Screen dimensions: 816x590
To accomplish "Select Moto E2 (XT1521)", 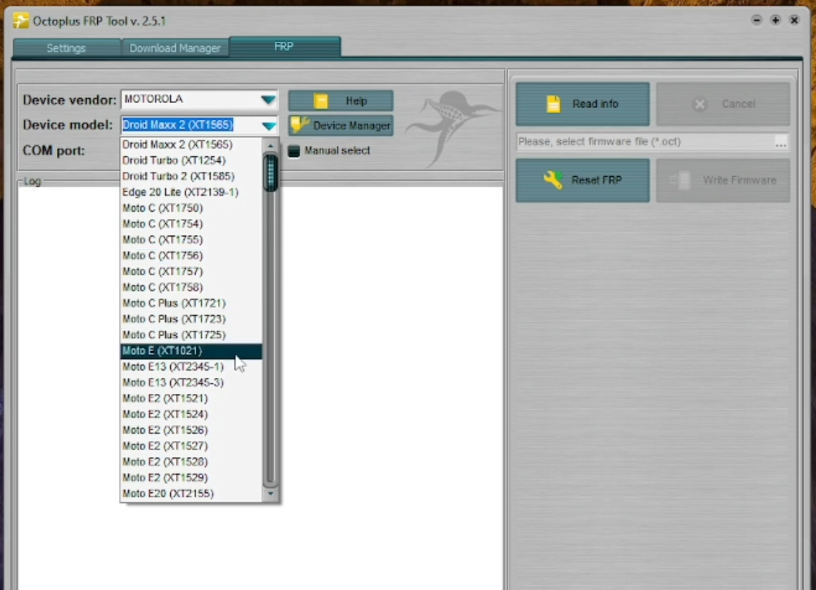I will 191,399.
